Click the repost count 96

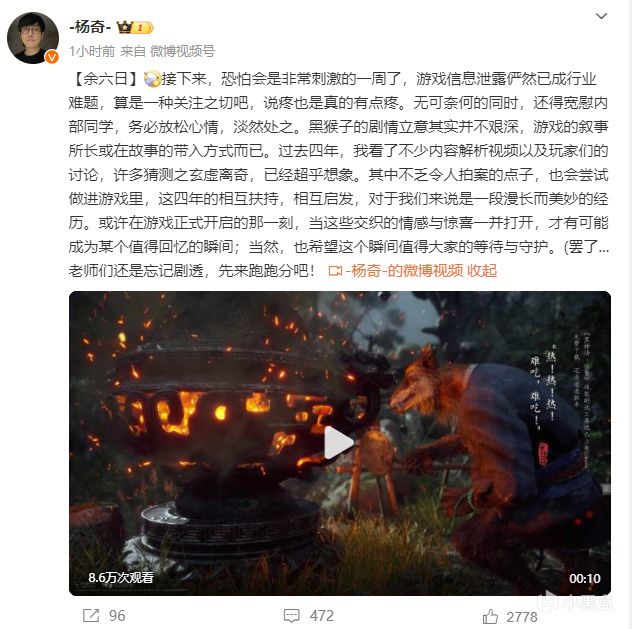[117, 616]
